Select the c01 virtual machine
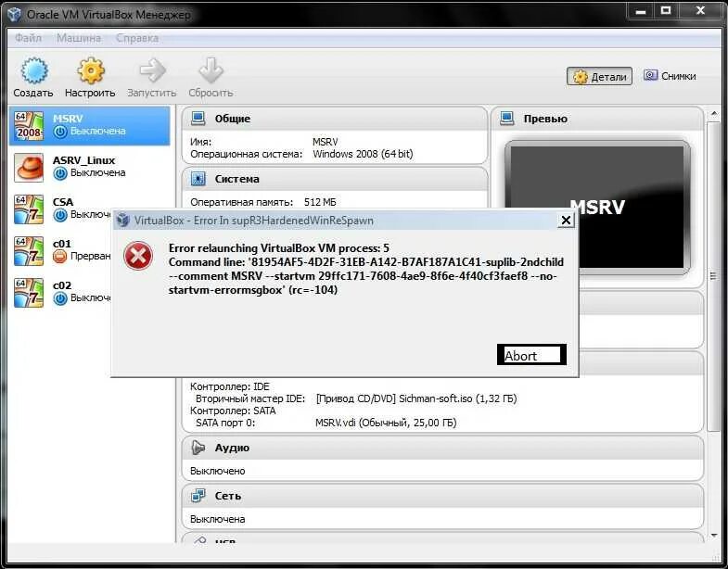The width and height of the screenshot is (728, 569). pyautogui.click(x=60, y=250)
